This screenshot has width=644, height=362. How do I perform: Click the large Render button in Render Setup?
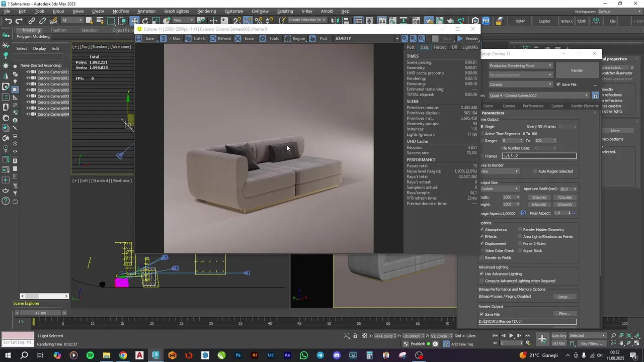[x=577, y=70]
